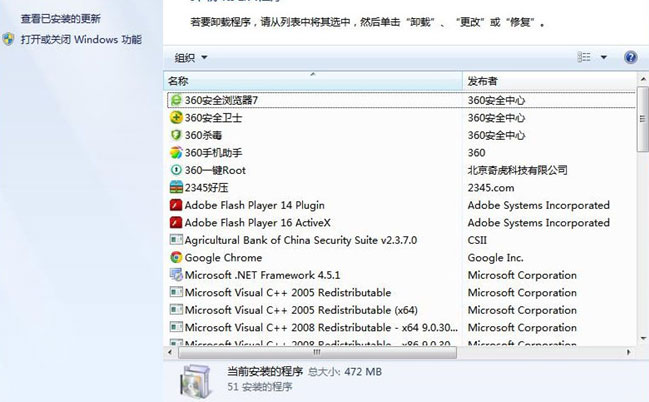Select the Adobe Flash Player 14 Plugin icon
649x402 pixels.
coord(176,205)
